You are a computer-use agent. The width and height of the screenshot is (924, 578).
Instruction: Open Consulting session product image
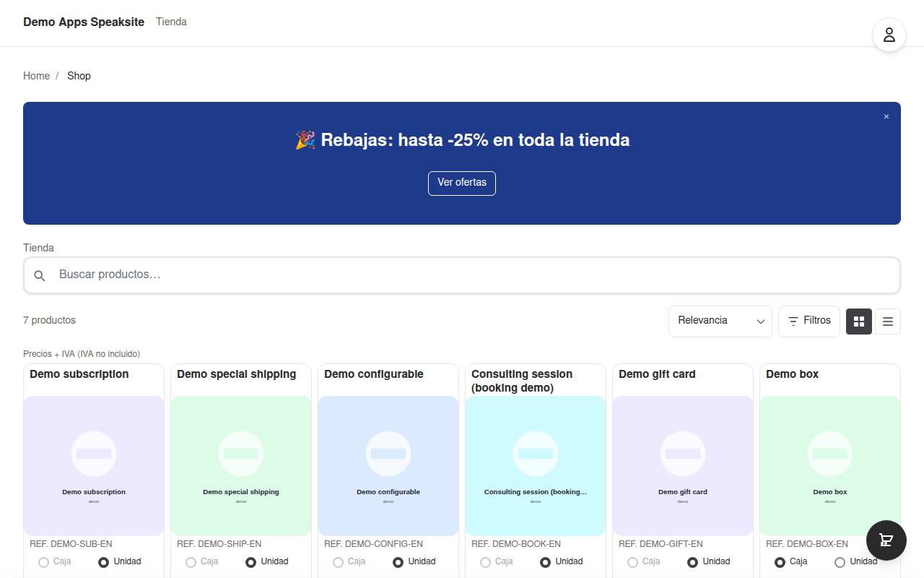(536, 466)
